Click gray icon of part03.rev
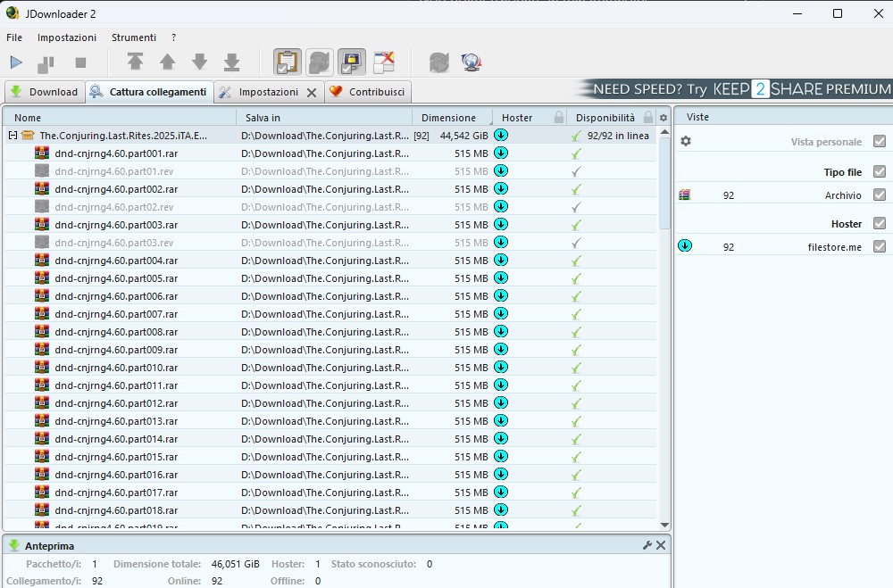 point(42,243)
